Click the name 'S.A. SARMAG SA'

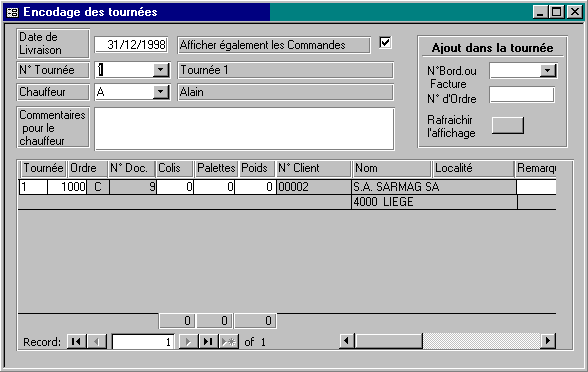tap(396, 187)
